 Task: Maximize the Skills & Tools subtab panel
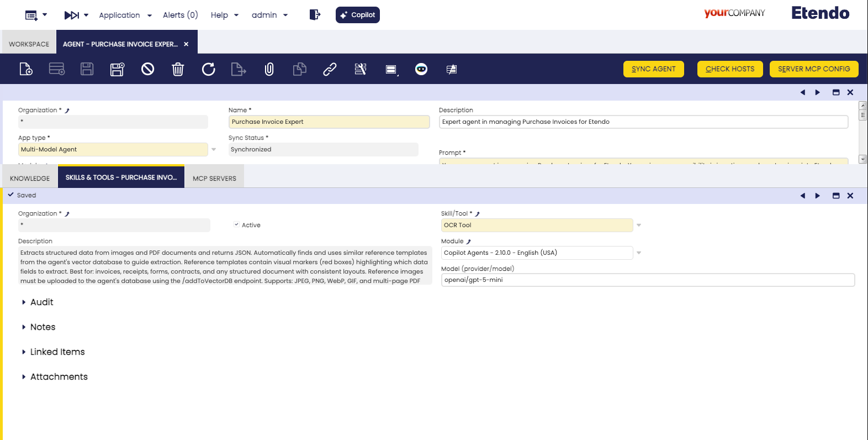(x=836, y=196)
